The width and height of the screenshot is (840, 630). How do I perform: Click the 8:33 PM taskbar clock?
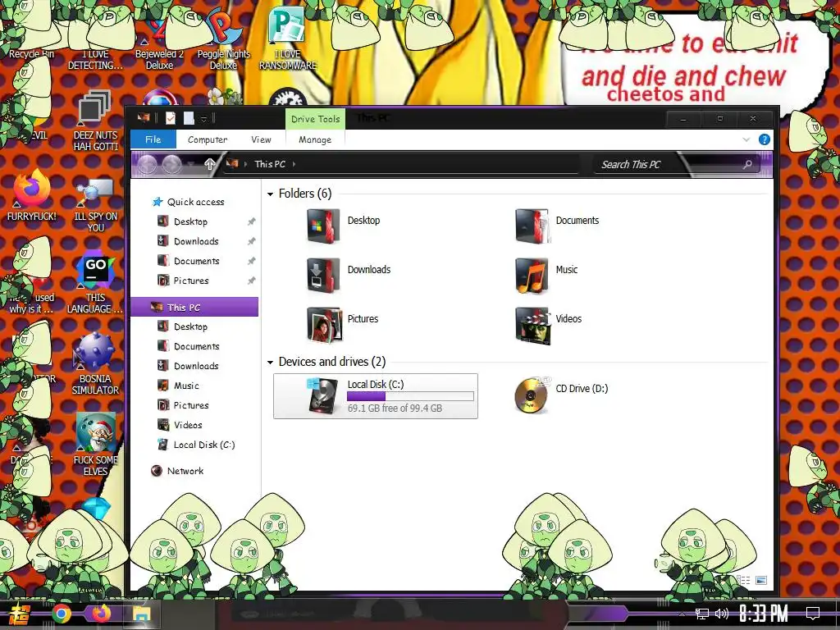(x=764, y=614)
